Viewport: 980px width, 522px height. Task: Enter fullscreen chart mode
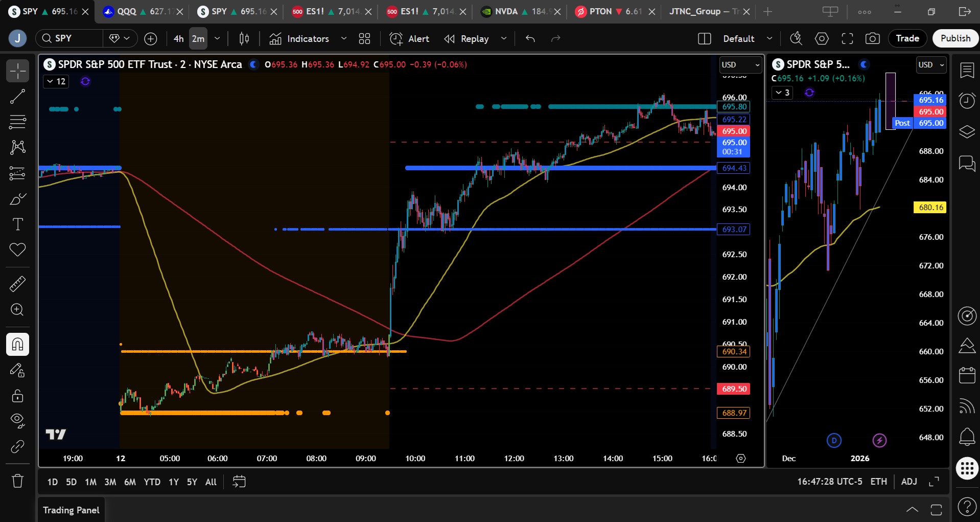pos(847,38)
